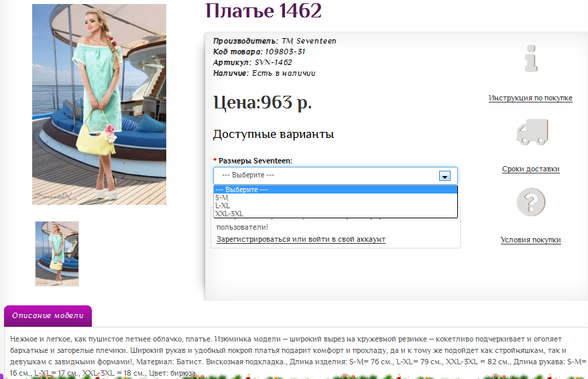588x379 pixels.
Task: Open the Инструкция по покупке link
Action: 530,98
